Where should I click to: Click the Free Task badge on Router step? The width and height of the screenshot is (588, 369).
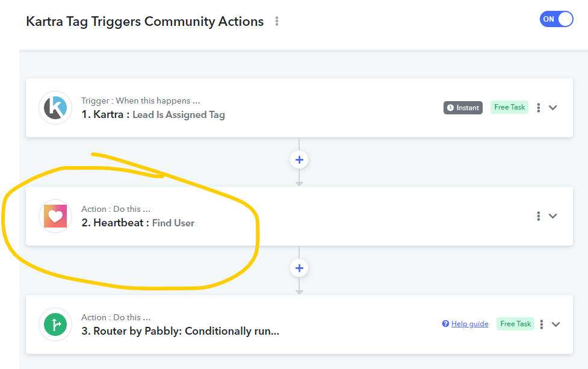click(x=515, y=324)
